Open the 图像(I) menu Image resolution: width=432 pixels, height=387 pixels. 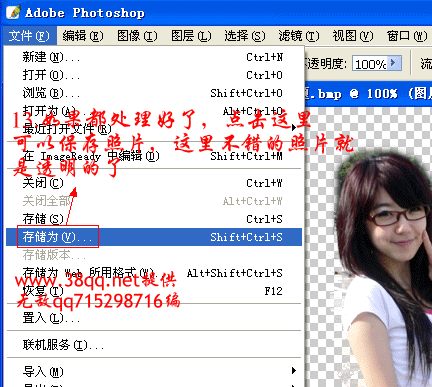tap(137, 35)
